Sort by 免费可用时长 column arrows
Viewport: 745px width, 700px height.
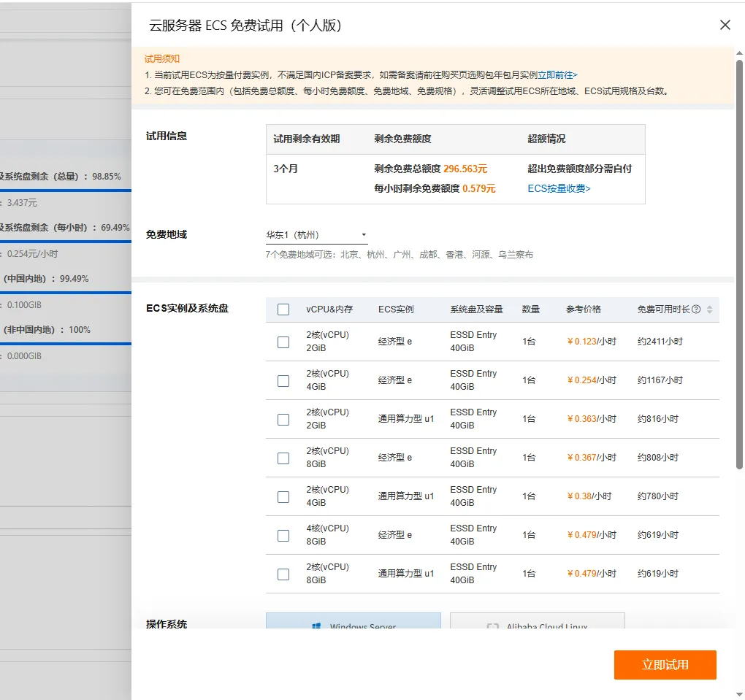coord(709,309)
